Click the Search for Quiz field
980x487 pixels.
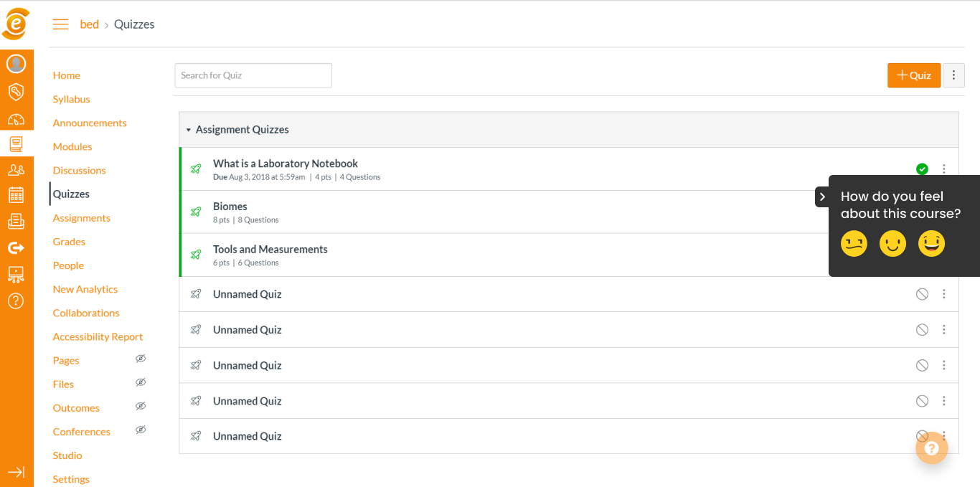tap(253, 75)
